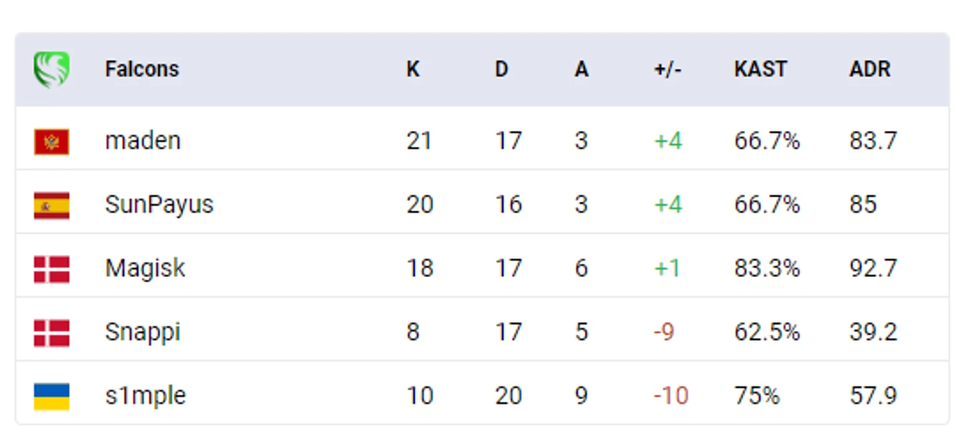Click the Denmark flag beside Snappi
Viewport: 980px width, 446px height.
coord(52,333)
